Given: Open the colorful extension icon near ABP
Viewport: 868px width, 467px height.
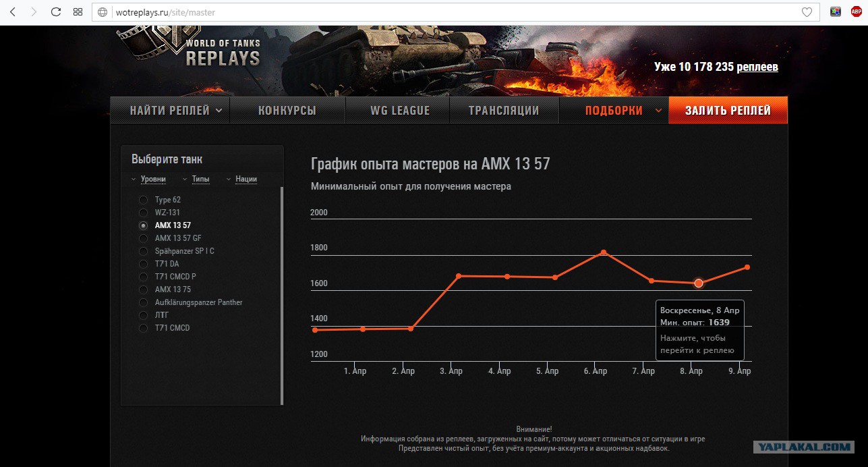Looking at the screenshot, I should pyautogui.click(x=836, y=12).
